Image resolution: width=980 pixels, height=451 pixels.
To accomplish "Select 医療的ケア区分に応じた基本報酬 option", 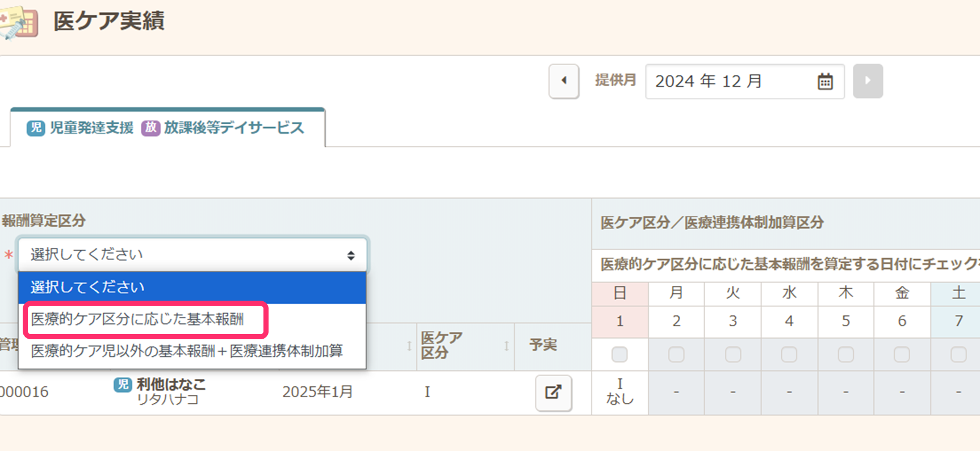I will [137, 319].
